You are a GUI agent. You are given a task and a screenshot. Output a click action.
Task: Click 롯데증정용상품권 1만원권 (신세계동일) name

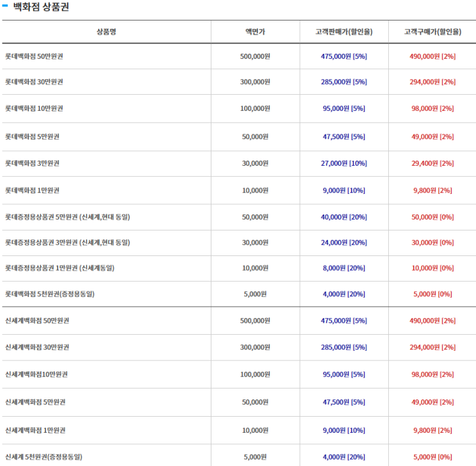click(60, 268)
